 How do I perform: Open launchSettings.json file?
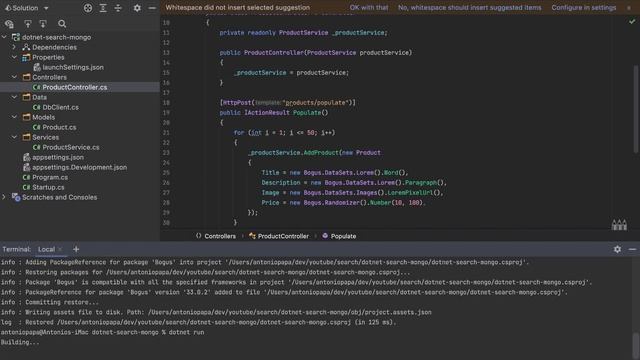tap(73, 67)
